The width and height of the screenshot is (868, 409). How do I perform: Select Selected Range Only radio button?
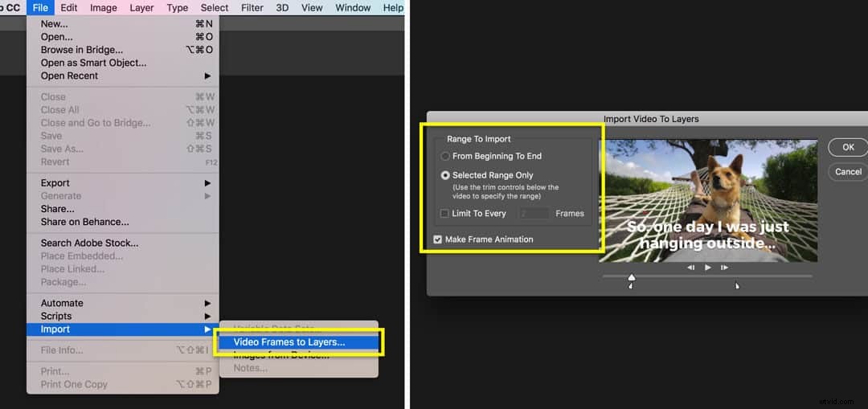click(x=445, y=175)
